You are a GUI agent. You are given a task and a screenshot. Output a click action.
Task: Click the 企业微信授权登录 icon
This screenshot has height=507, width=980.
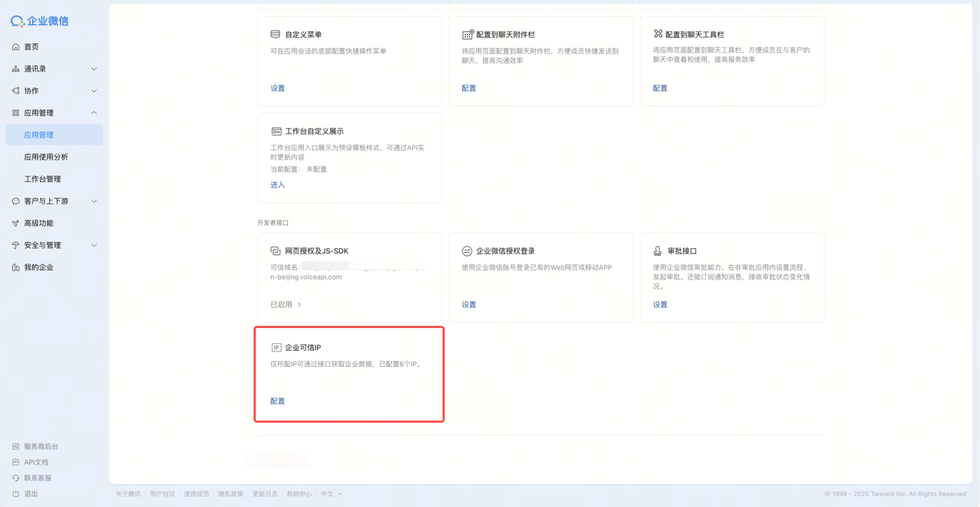click(x=467, y=251)
